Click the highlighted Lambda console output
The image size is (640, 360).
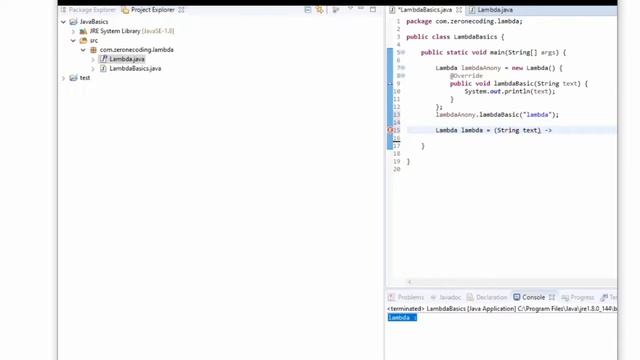402,318
